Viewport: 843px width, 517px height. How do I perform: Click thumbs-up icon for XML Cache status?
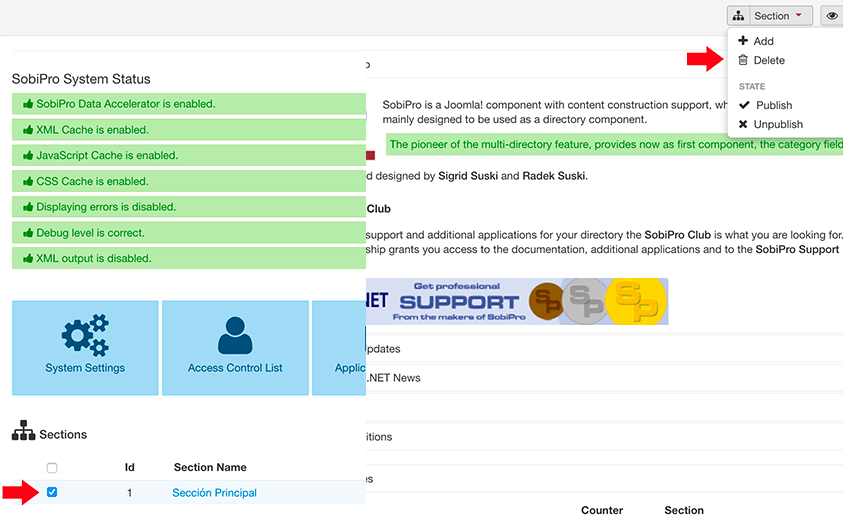(x=28, y=130)
